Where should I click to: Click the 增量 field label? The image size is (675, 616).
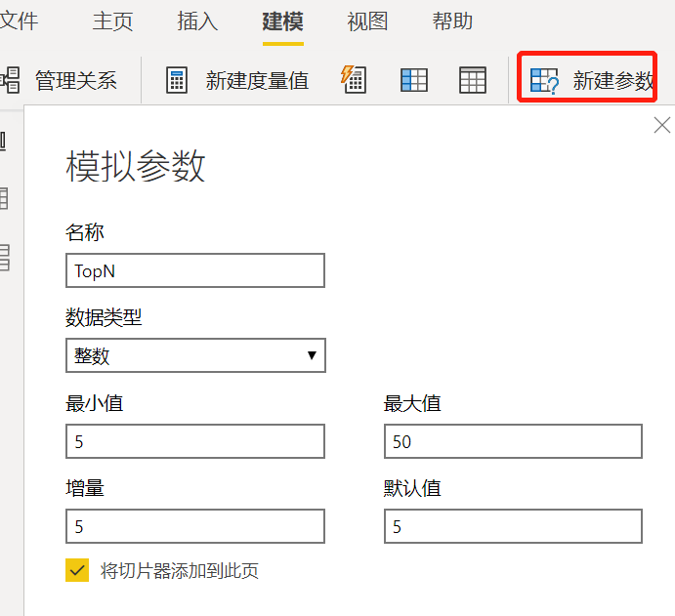(x=85, y=488)
